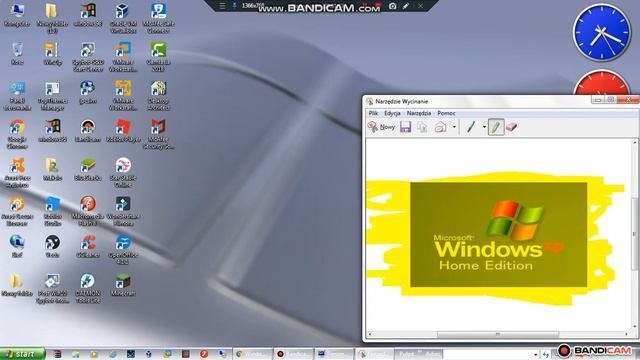640x360 pixels.
Task: Save the snip with floppy disk icon
Action: pyautogui.click(x=405, y=127)
